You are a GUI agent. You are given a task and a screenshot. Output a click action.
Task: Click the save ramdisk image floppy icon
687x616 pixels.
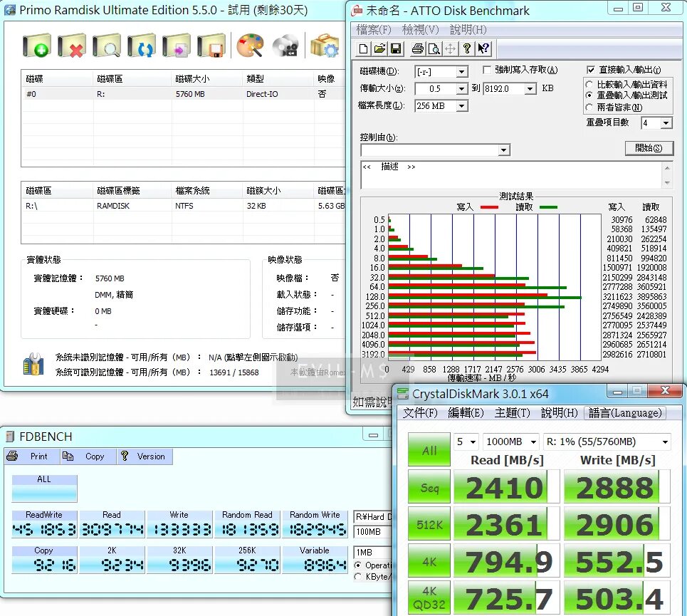click(211, 46)
